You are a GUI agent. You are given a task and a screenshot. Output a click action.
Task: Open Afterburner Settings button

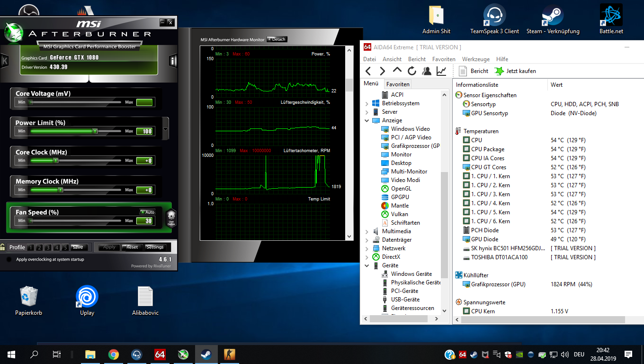coord(155,247)
